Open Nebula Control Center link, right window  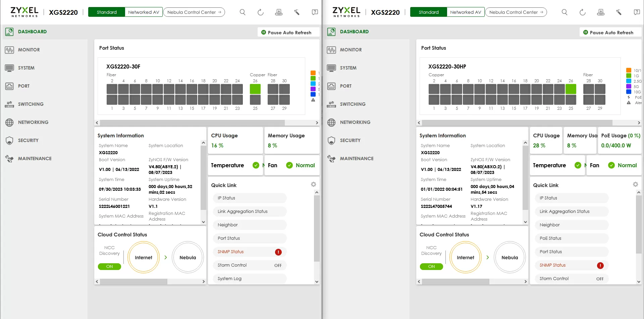click(x=516, y=12)
